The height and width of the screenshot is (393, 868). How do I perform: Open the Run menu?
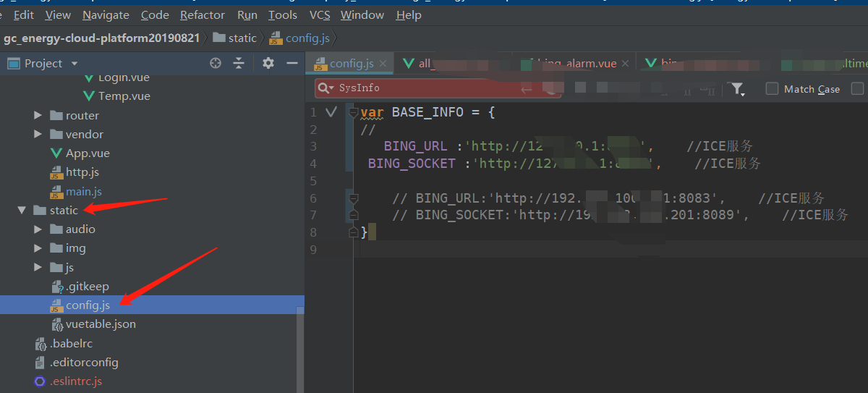247,14
